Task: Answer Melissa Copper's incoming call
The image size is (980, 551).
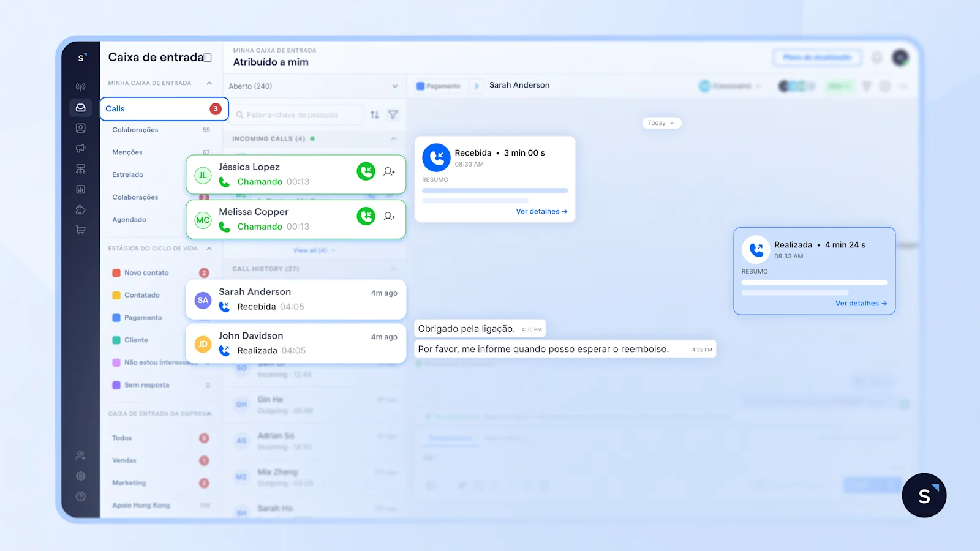Action: coord(366,216)
